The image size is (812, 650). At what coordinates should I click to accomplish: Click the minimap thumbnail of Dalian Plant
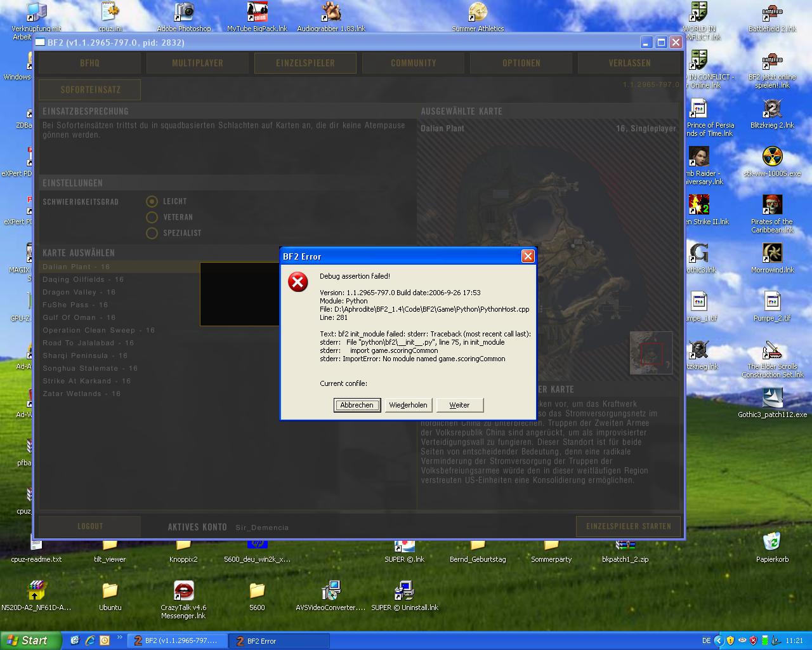[x=651, y=353]
